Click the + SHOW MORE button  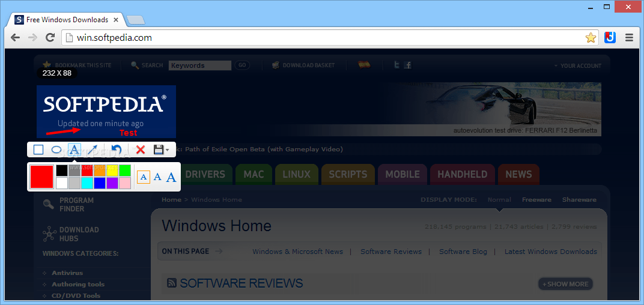tap(565, 284)
